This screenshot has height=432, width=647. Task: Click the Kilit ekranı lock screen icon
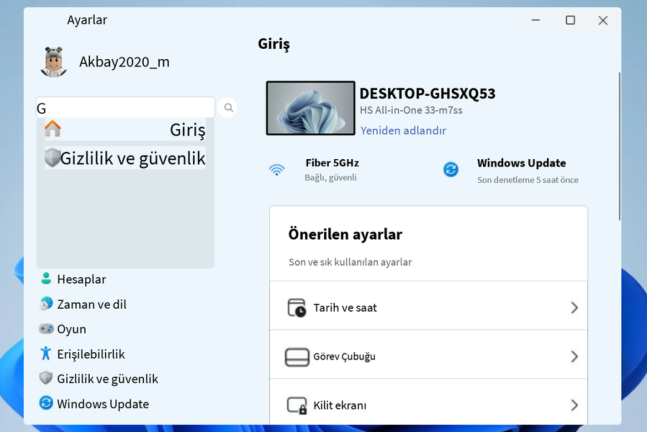coord(297,405)
